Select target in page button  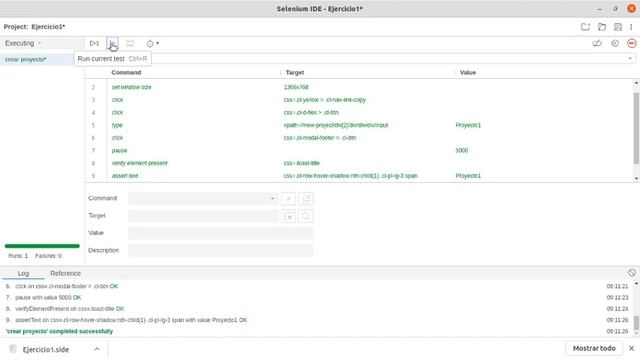click(x=289, y=216)
